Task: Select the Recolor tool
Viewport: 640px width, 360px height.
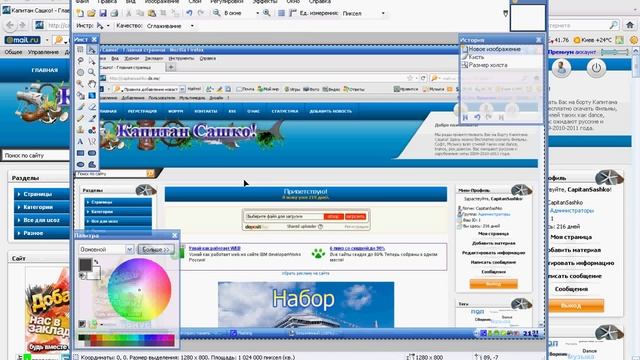Action: (x=92, y=130)
